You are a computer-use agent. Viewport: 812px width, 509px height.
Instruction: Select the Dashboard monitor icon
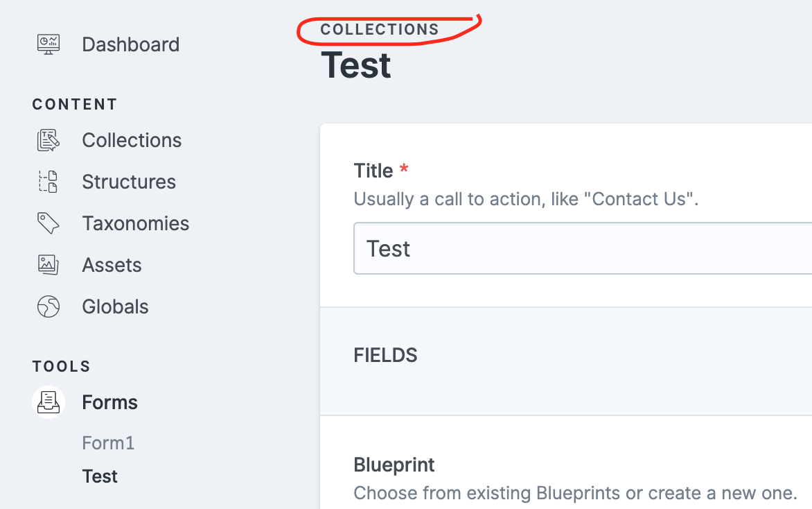coord(47,44)
